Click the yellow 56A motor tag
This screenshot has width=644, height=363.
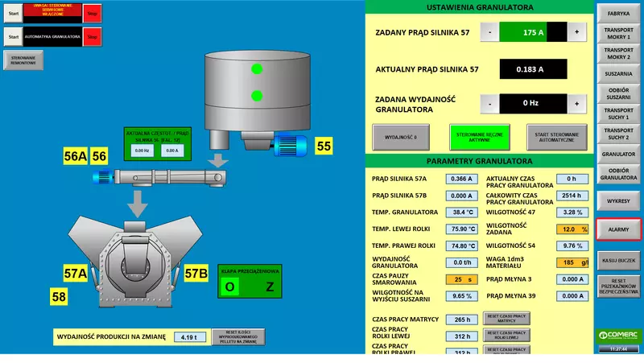[75, 156]
